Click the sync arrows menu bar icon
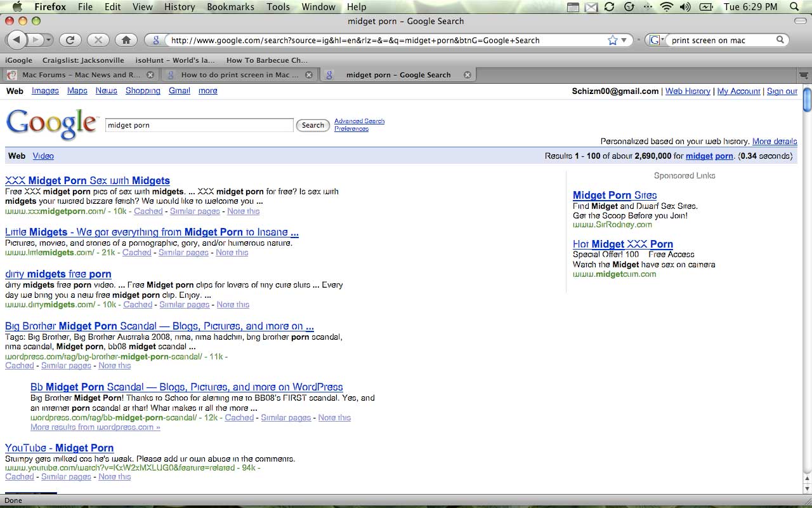Screen dimensions: 812x508 pos(610,7)
